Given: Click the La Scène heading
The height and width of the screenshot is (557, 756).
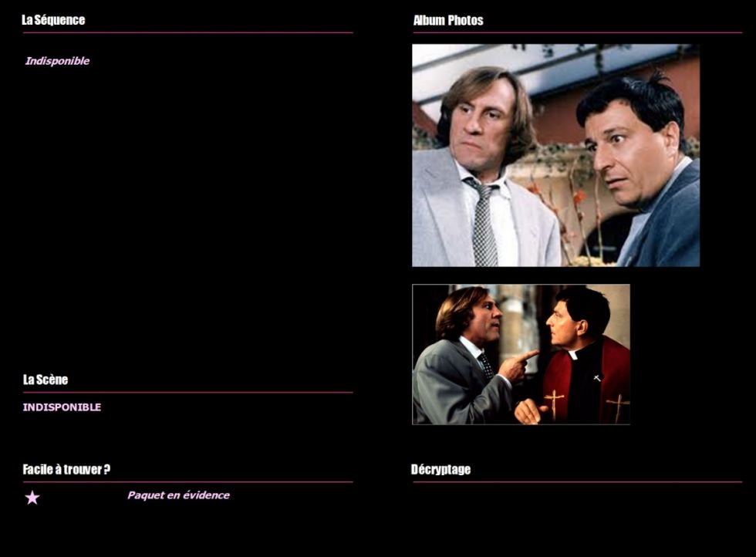Looking at the screenshot, I should point(46,380).
